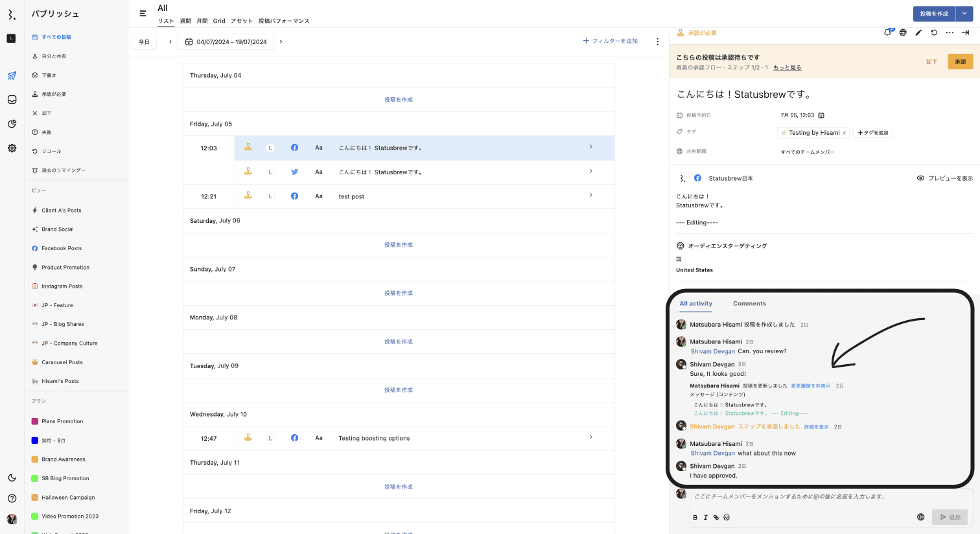Screen dimensions: 980x534
Task: Open the inbox icon in left rail
Action: (x=12, y=100)
